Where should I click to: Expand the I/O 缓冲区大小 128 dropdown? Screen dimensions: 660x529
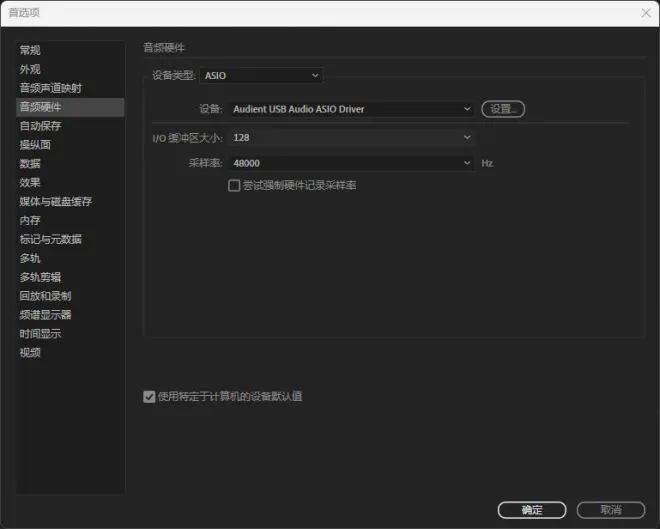[x=351, y=138]
